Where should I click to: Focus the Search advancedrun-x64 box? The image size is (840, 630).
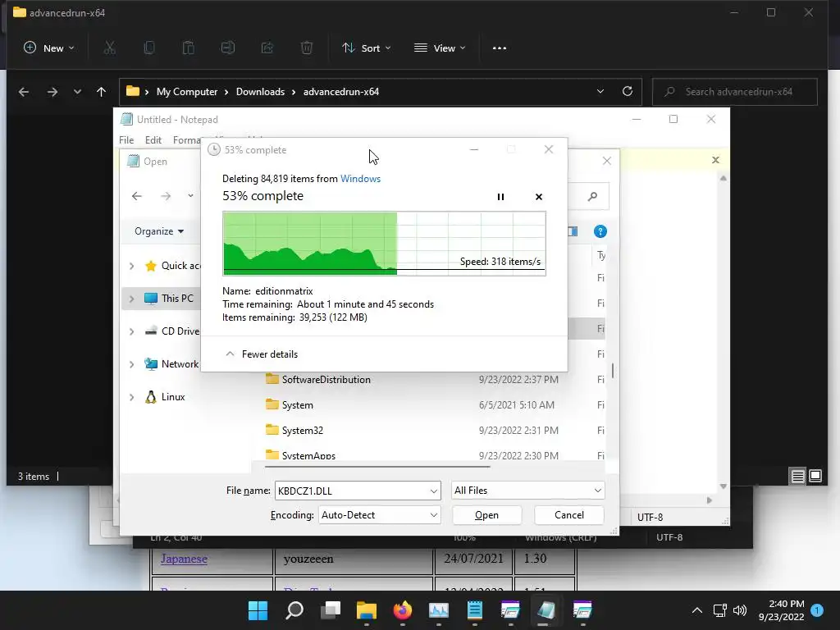click(735, 92)
